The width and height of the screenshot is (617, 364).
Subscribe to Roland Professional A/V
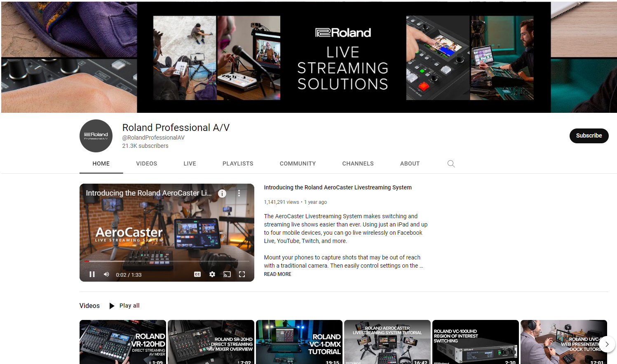589,136
